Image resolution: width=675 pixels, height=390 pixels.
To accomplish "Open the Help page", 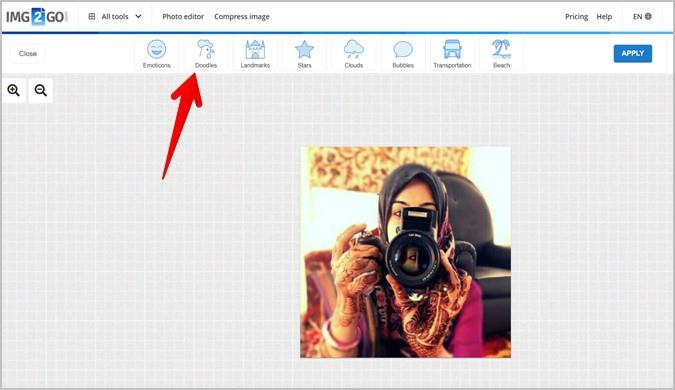I will (x=604, y=16).
